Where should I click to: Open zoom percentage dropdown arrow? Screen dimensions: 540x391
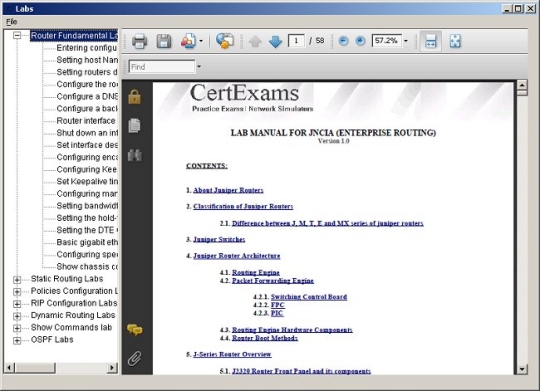[406, 41]
